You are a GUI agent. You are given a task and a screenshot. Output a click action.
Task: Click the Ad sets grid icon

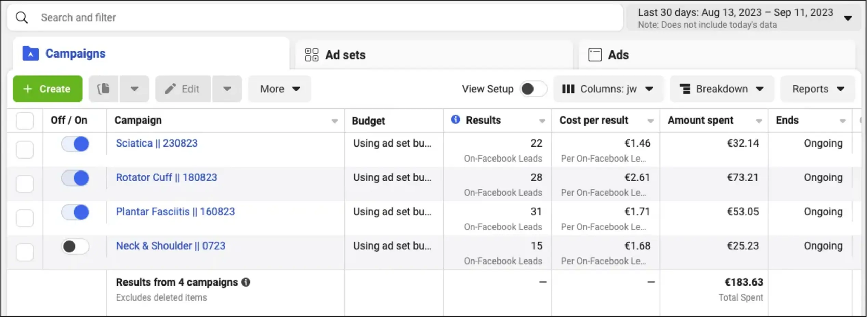311,55
